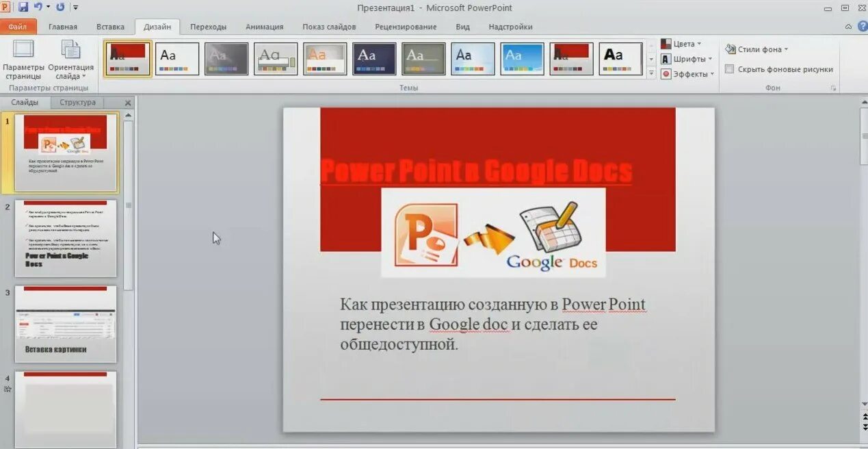Expand the full themes gallery (More arrow)
The width and height of the screenshot is (868, 449).
(x=650, y=73)
